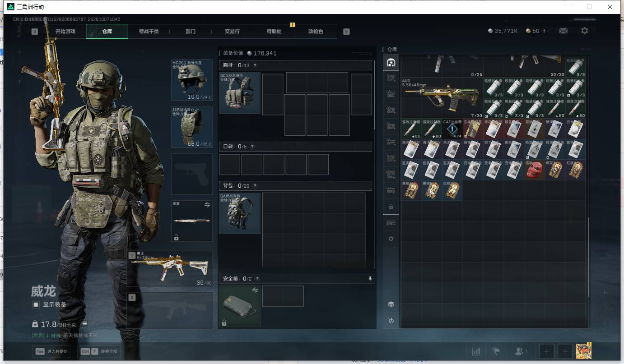Select the AUG 5.56x45mm rifle in warehouse

coord(442,97)
